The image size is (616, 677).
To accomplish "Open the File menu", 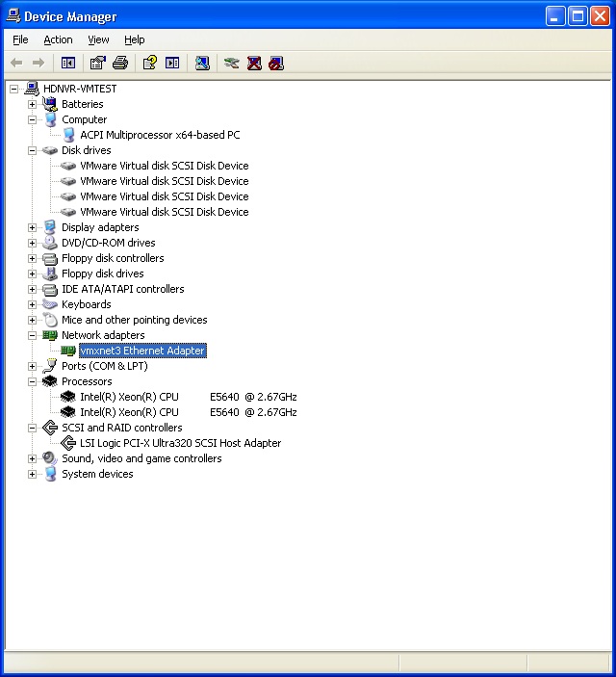I will click(x=20, y=39).
